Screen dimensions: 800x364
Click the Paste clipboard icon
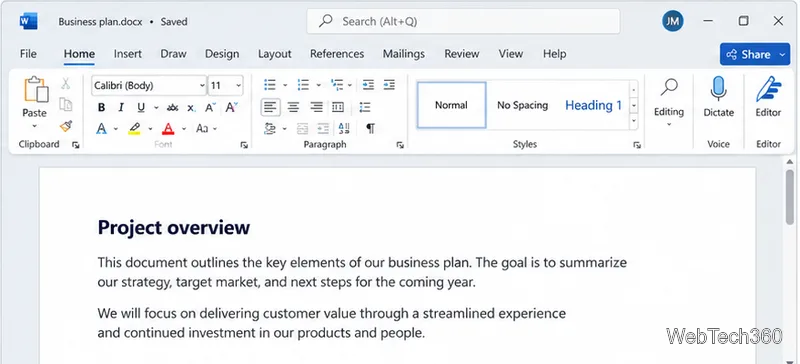pos(36,90)
